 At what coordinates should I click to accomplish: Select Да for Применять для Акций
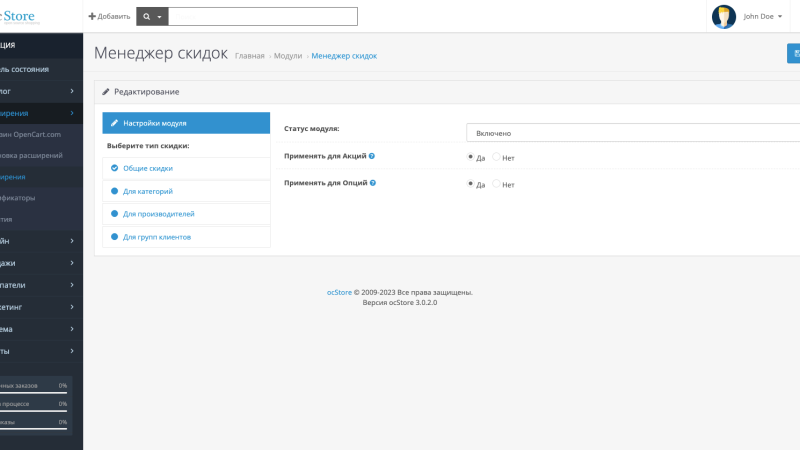[470, 157]
